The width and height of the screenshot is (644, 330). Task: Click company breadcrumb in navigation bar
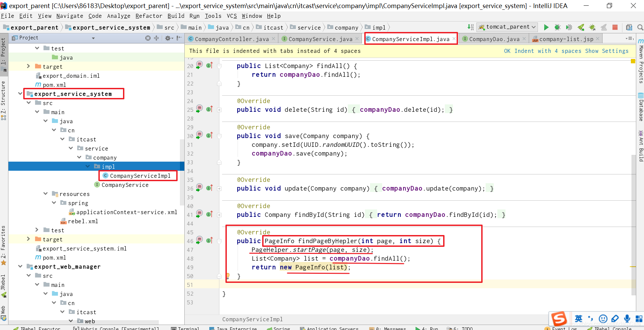tap(343, 28)
